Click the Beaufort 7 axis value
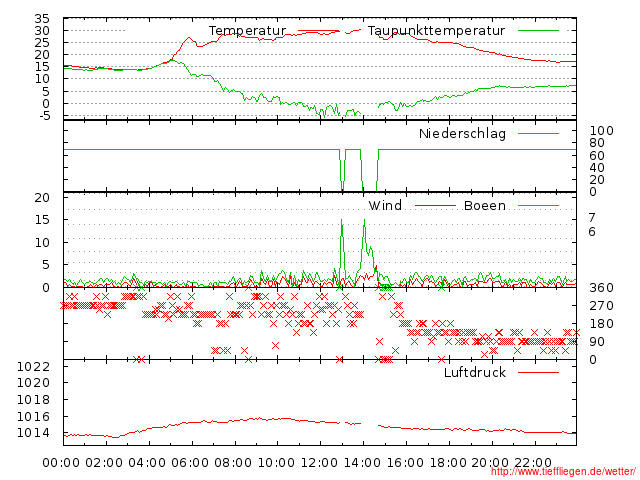This screenshot has height=480, width=640. pos(592,218)
